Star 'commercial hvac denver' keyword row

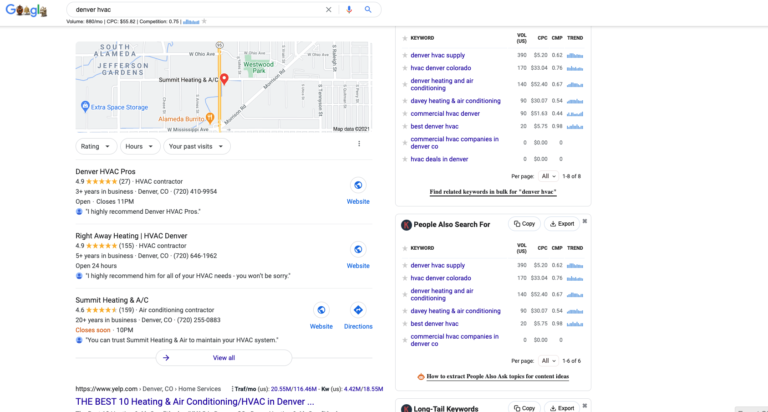[405, 114]
